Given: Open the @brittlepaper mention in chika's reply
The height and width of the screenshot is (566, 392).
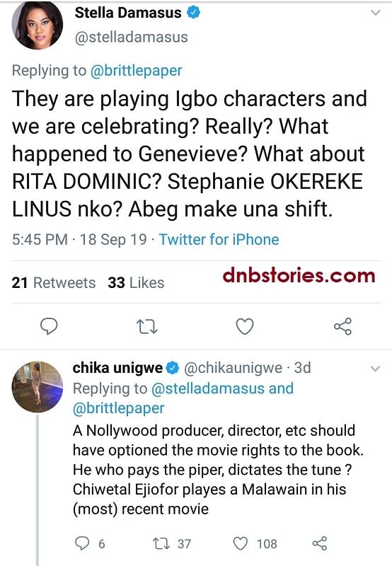Looking at the screenshot, I should (x=118, y=408).
